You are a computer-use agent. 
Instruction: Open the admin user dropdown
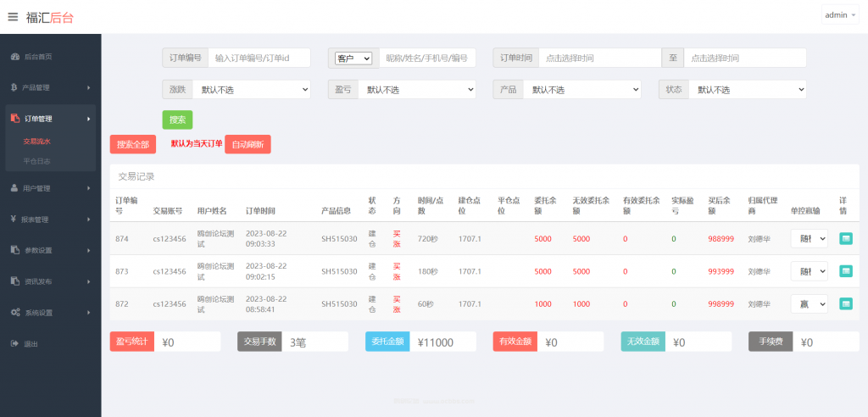click(840, 15)
